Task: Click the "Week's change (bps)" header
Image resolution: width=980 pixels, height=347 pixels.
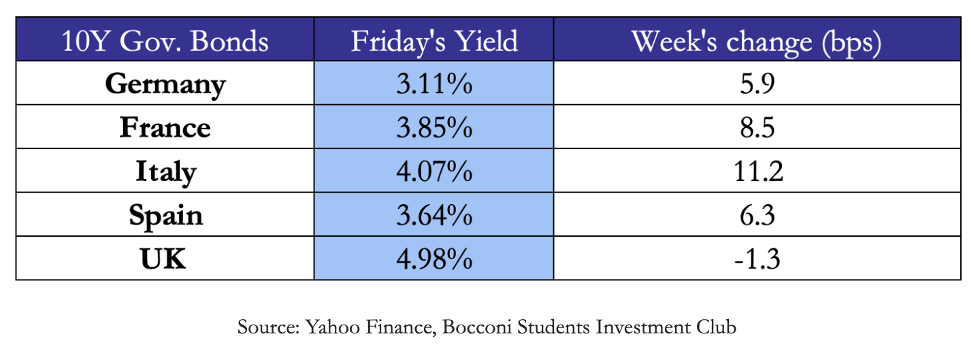Action: [756, 42]
